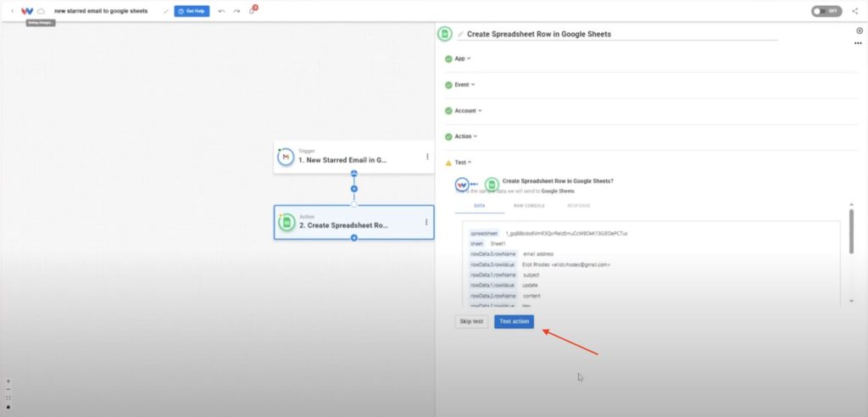Open three-dot menu on trigger node
This screenshot has height=417, width=868.
pos(427,157)
